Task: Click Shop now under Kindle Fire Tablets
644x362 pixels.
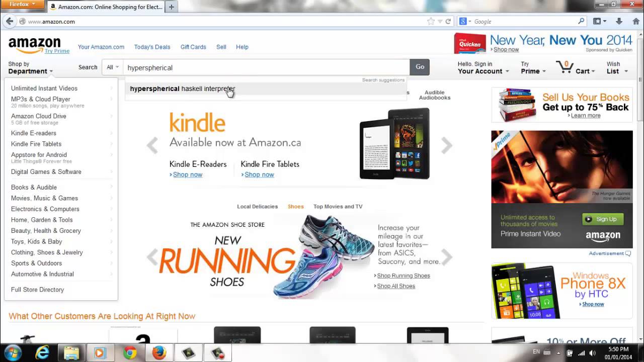Action: coord(259,174)
